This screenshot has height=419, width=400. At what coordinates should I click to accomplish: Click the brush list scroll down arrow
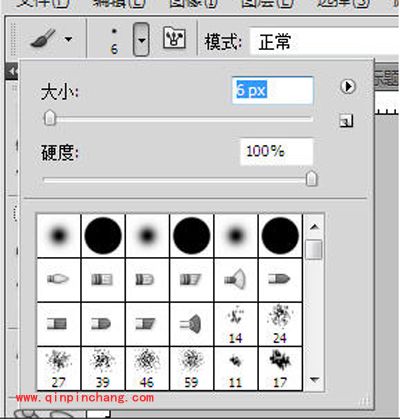314,379
